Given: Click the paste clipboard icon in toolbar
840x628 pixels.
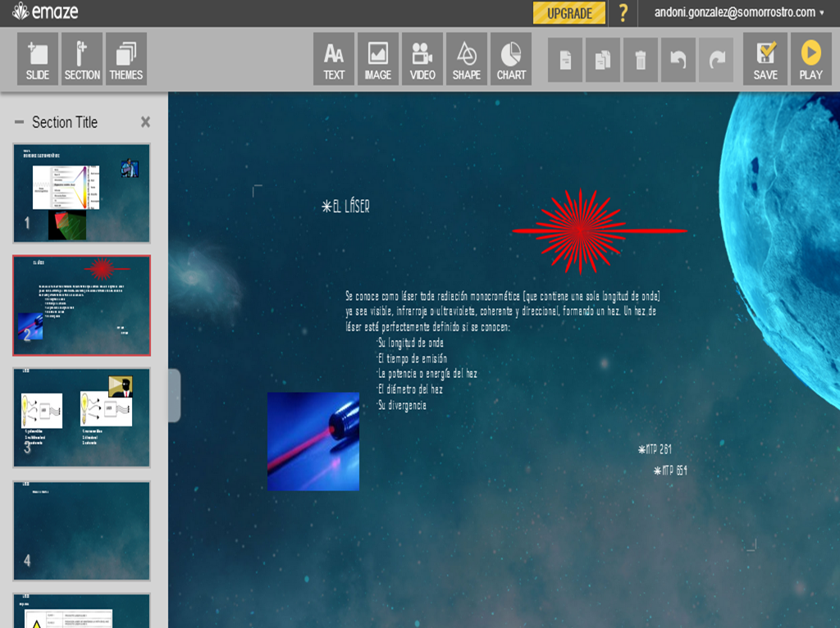Looking at the screenshot, I should (603, 60).
